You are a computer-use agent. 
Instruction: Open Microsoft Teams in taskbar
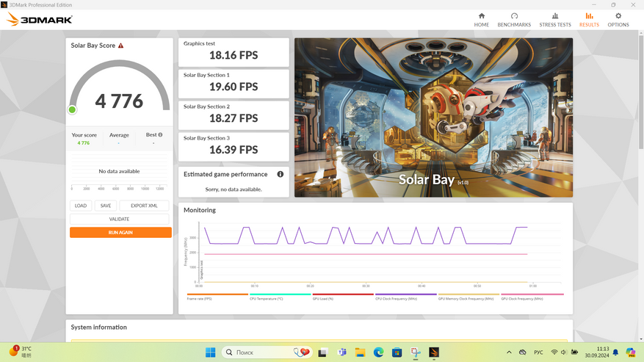point(341,352)
